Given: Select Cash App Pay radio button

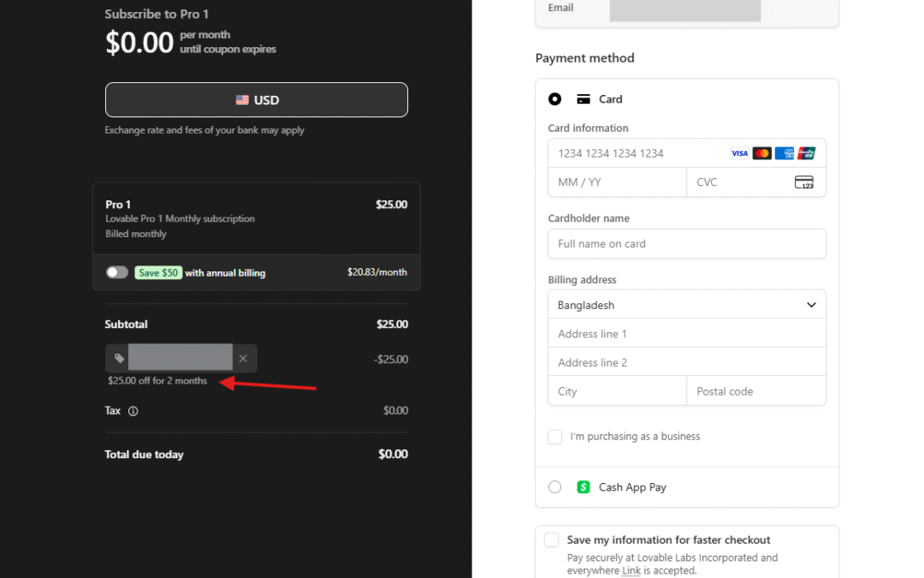Looking at the screenshot, I should point(555,487).
